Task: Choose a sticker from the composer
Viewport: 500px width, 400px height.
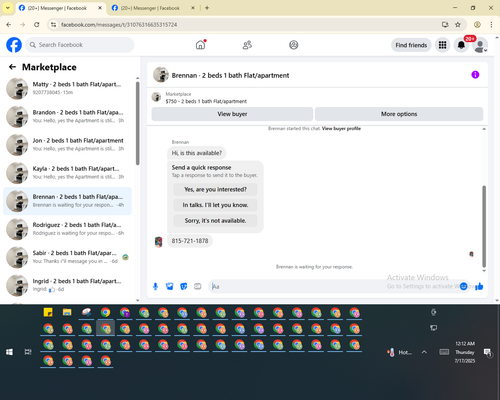Action: (184, 286)
